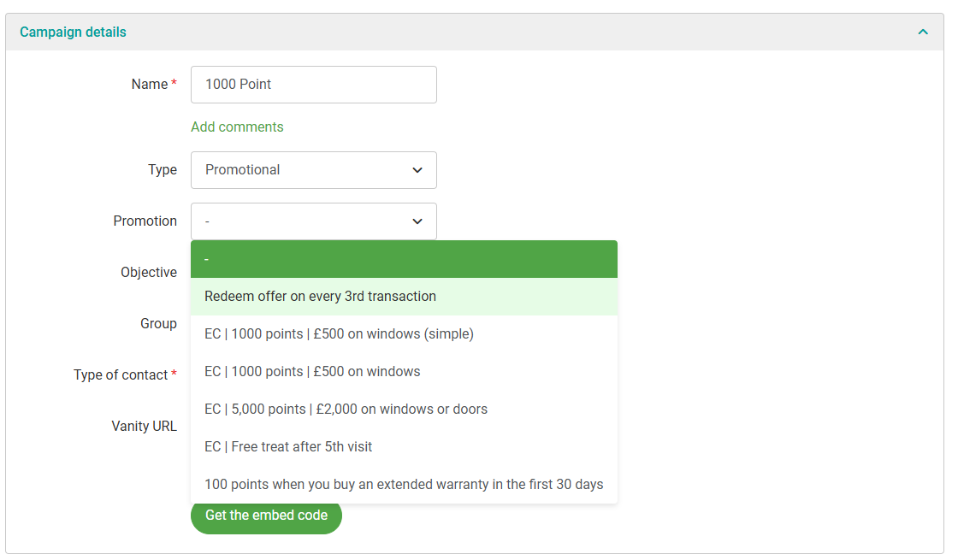Focus the Name field containing 1000 Point
The image size is (958, 560).
point(313,85)
